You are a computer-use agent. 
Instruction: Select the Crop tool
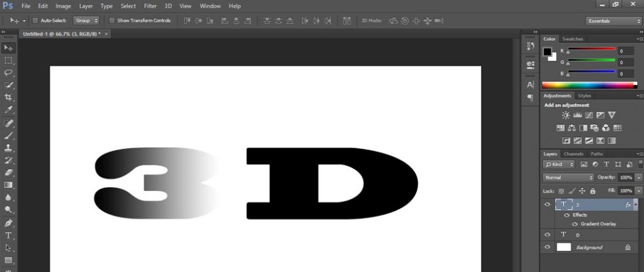click(8, 97)
